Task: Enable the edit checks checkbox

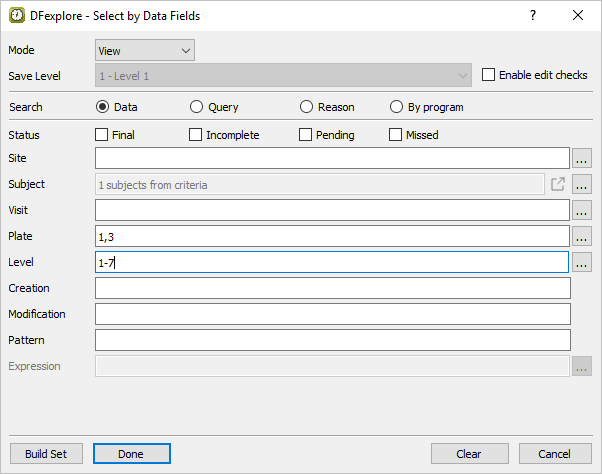Action: click(x=489, y=75)
